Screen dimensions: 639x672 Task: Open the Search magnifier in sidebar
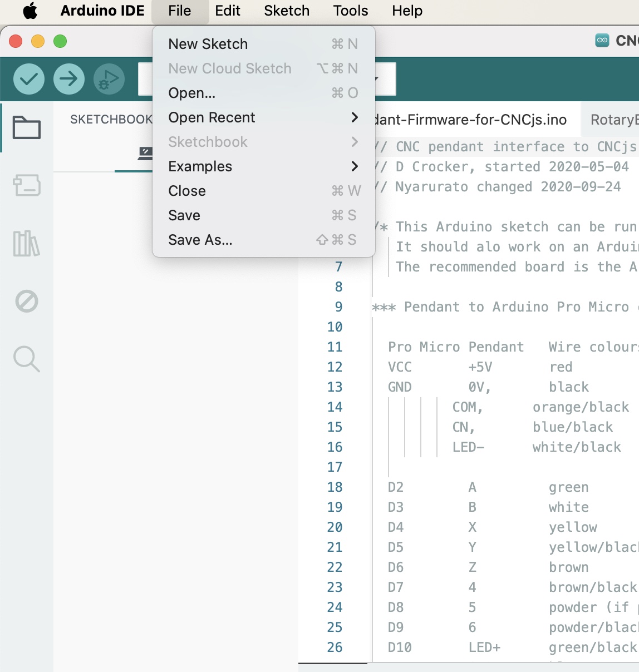[x=27, y=359]
